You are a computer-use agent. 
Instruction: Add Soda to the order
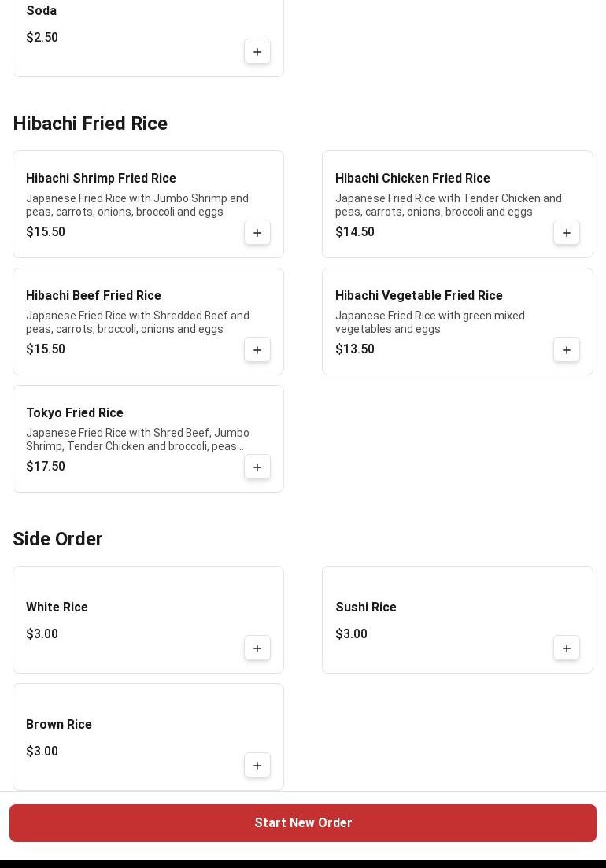pyautogui.click(x=257, y=52)
